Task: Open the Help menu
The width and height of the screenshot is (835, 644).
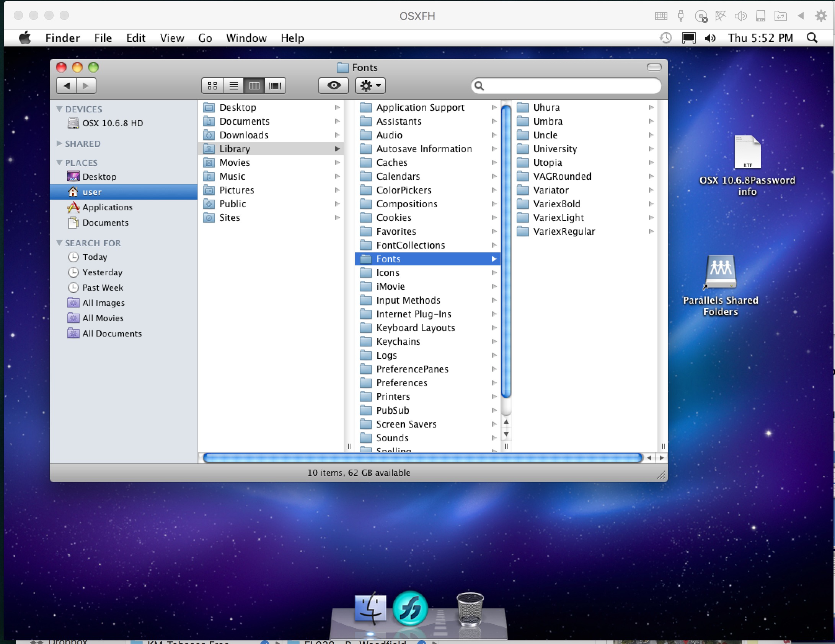Action: tap(292, 38)
